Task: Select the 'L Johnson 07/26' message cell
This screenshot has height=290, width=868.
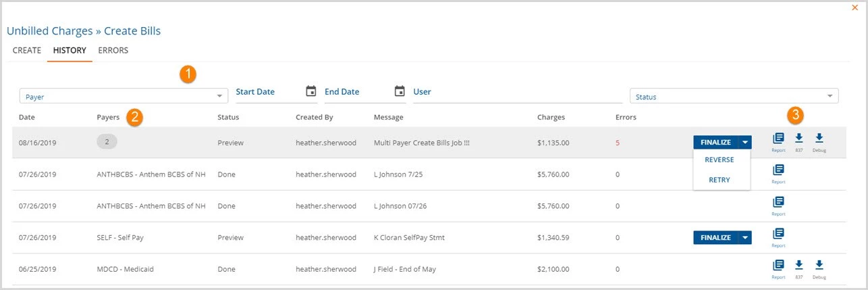Action: (x=400, y=206)
